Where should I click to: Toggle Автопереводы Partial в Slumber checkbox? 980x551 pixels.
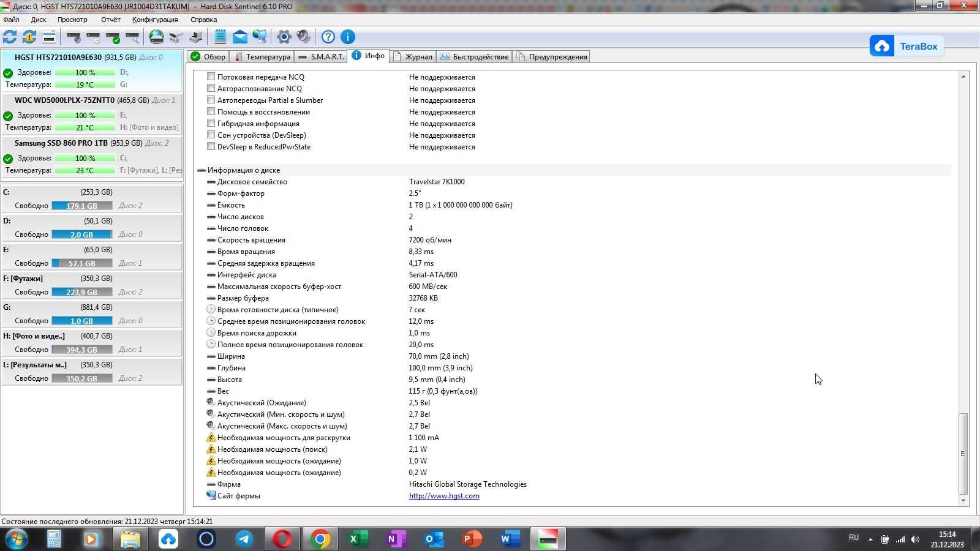(x=211, y=100)
